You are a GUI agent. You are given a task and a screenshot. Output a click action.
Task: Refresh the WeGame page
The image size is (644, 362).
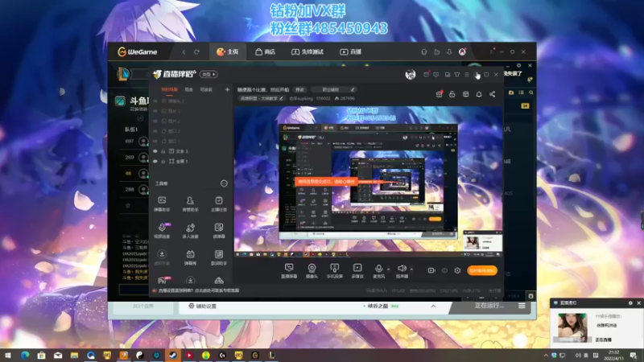196,51
